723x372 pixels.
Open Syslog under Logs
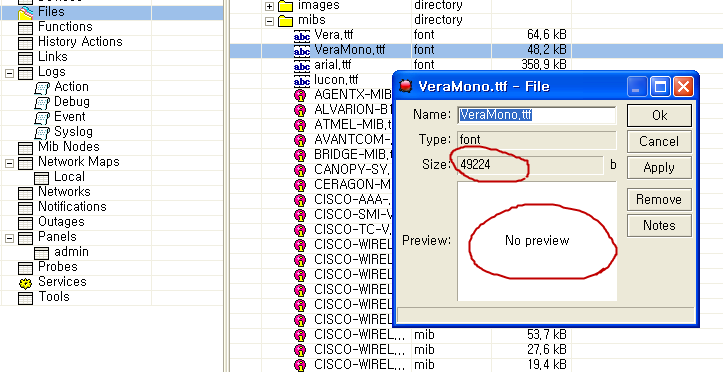click(73, 132)
